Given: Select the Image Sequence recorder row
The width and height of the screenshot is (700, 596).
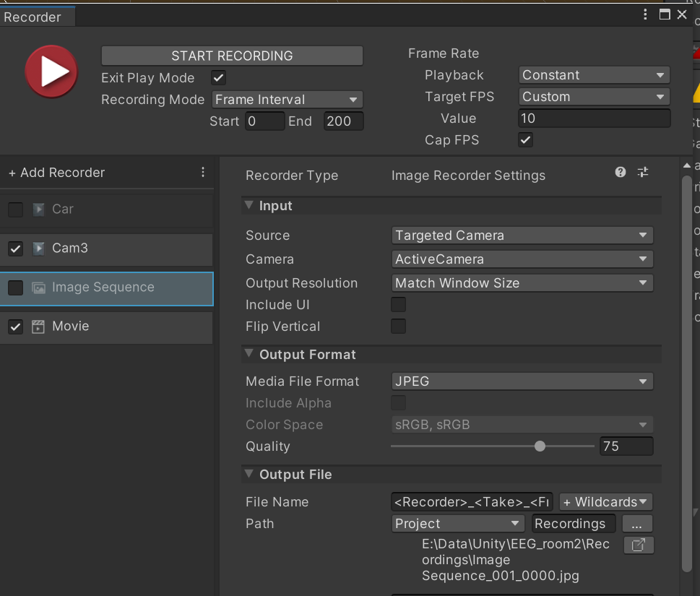Looking at the screenshot, I should coord(106,288).
